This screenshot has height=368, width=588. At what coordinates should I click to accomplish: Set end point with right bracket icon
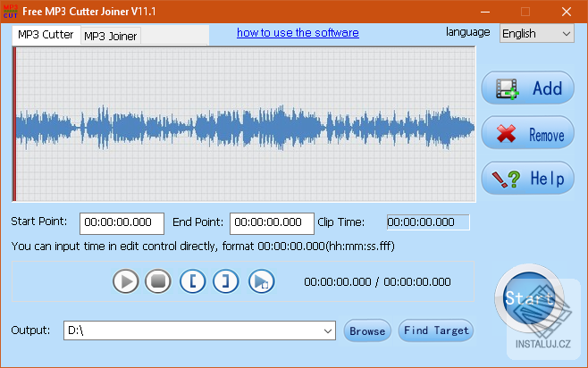coord(225,281)
